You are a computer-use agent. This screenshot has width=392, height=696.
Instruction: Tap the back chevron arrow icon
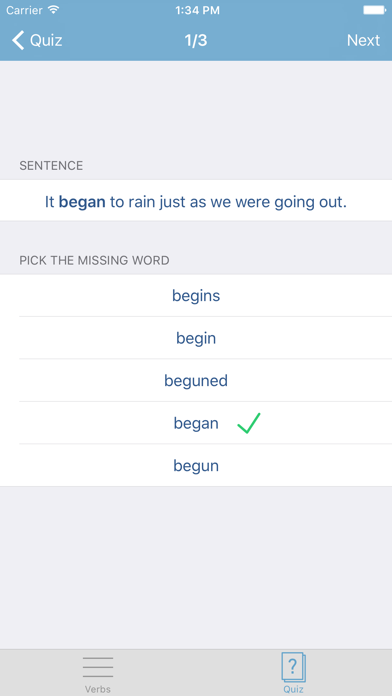pos(18,40)
